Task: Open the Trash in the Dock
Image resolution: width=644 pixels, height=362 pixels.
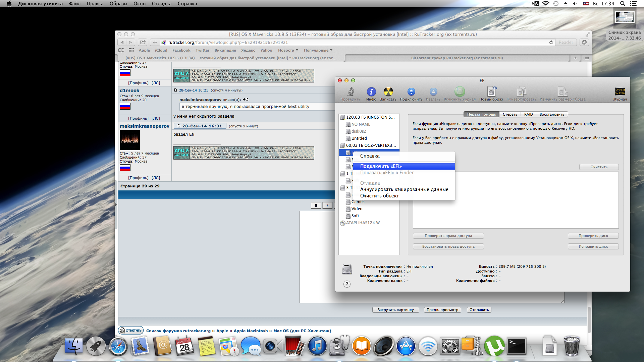Action: pos(572,346)
